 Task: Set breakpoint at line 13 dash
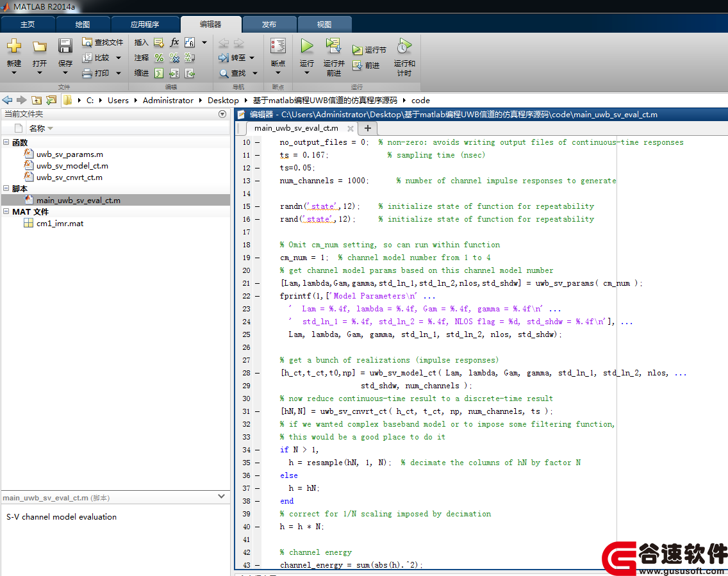[257, 181]
